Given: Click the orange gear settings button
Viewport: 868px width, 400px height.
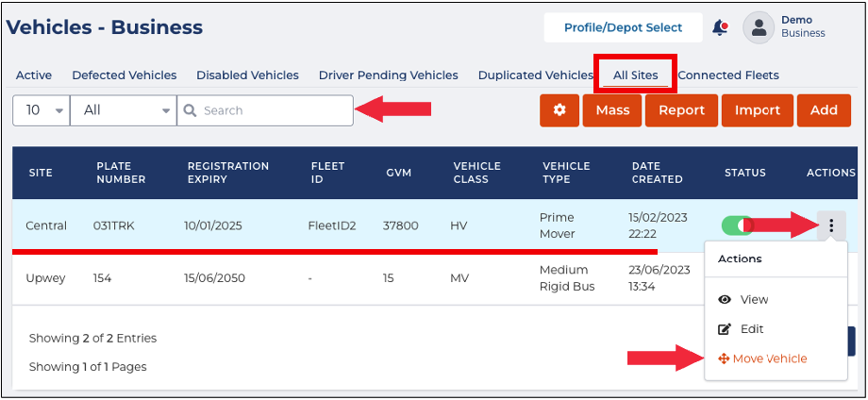Looking at the screenshot, I should [x=559, y=110].
